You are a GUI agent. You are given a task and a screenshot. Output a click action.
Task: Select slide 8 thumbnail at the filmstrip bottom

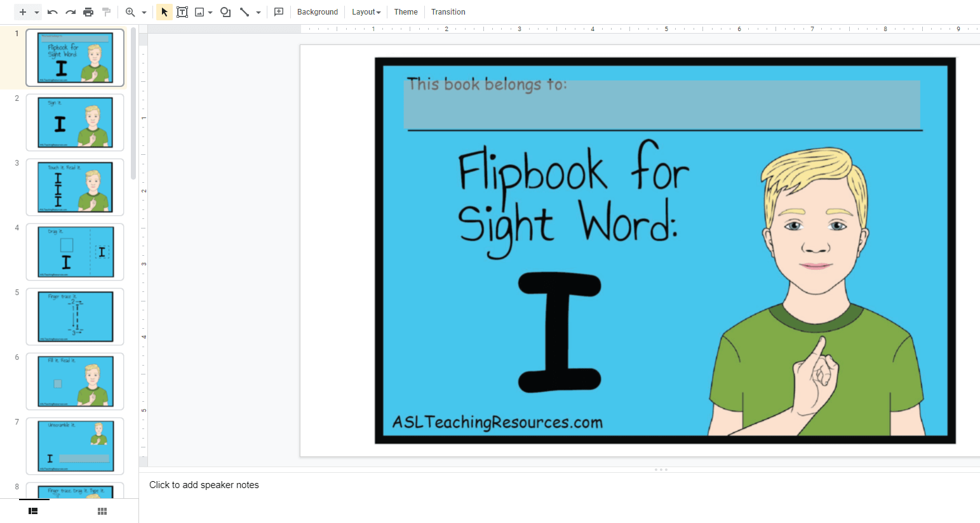pos(75,490)
